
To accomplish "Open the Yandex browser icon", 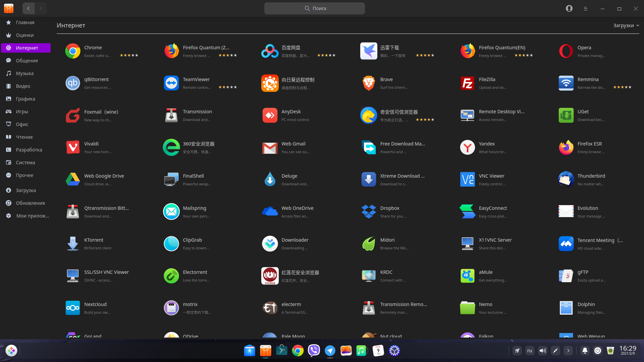I will click(467, 147).
